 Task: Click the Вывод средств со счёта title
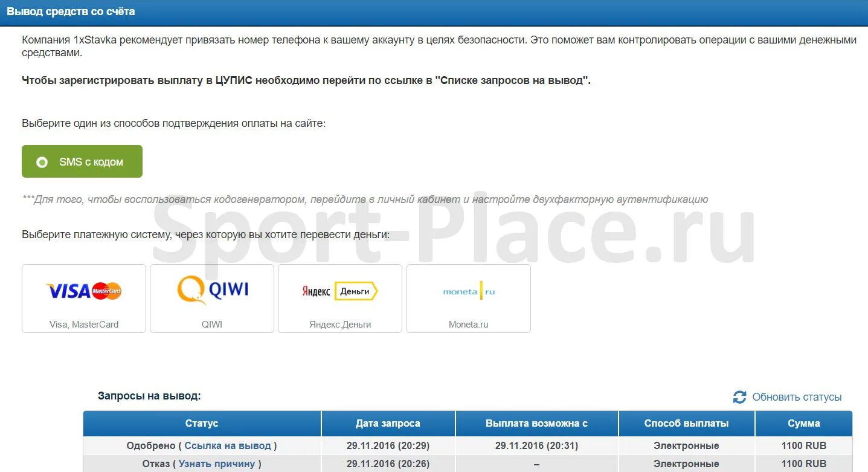tap(71, 11)
